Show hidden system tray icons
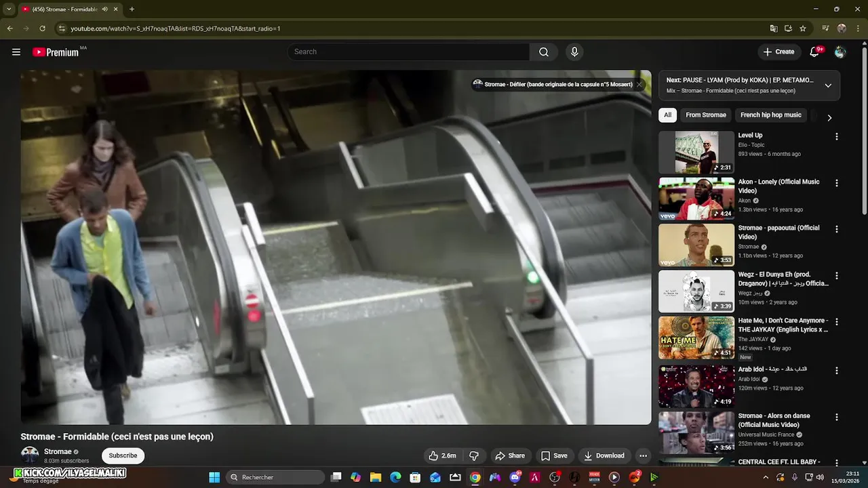The width and height of the screenshot is (868, 488). 766,477
